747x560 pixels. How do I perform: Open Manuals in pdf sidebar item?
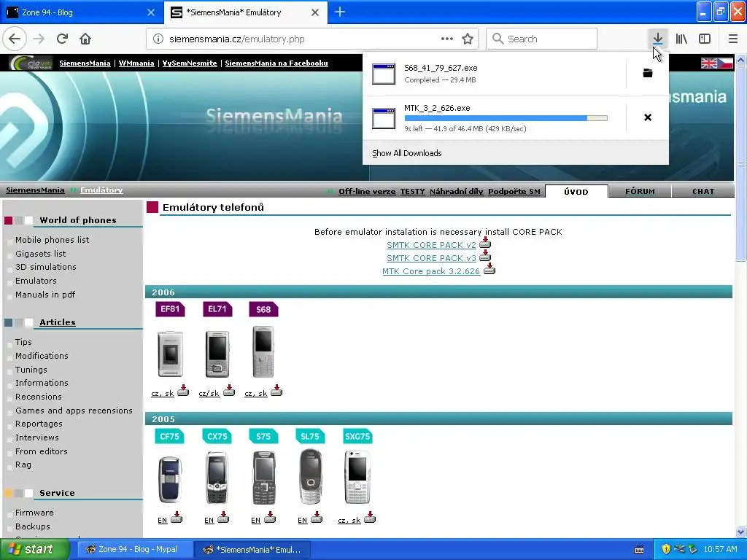coord(45,295)
